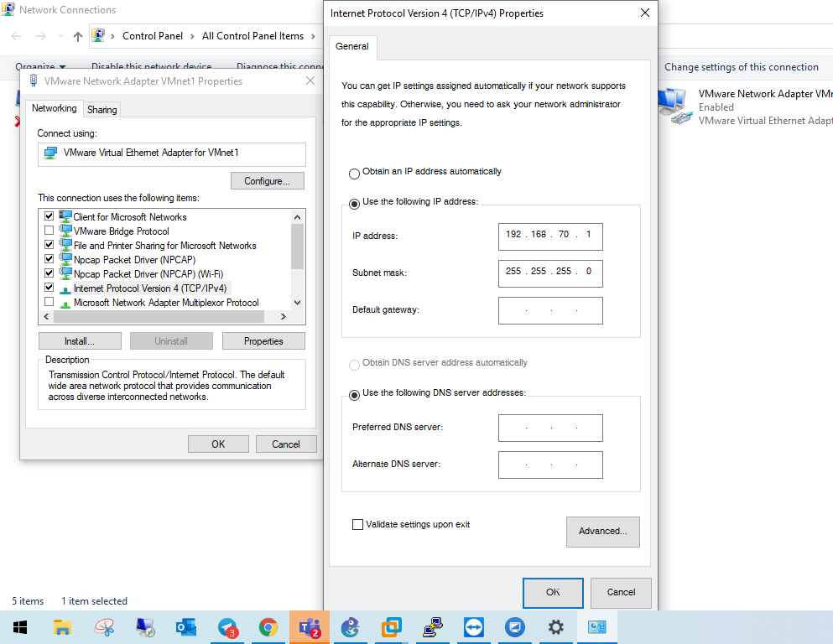Expand chevron after All Control Panel Items
The height and width of the screenshot is (644, 833).
(x=314, y=36)
